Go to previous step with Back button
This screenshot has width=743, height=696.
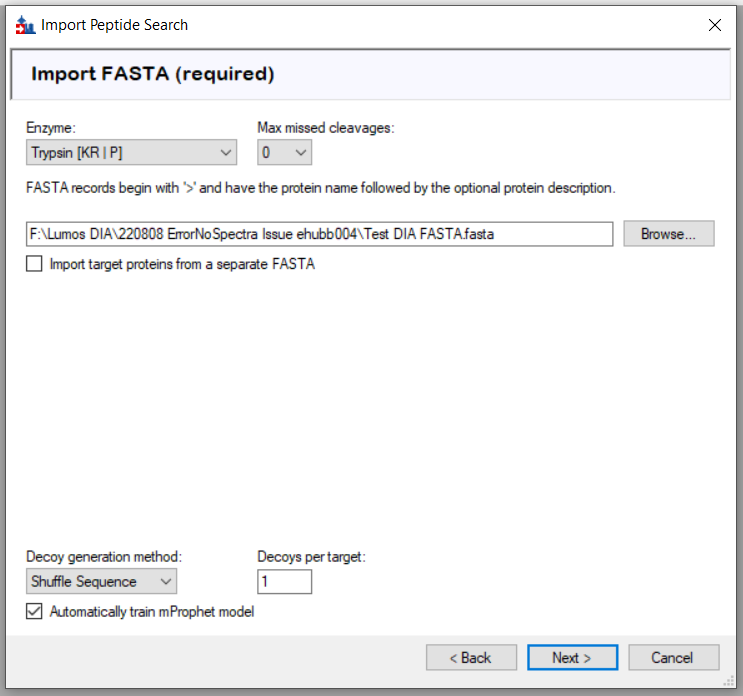pos(471,658)
